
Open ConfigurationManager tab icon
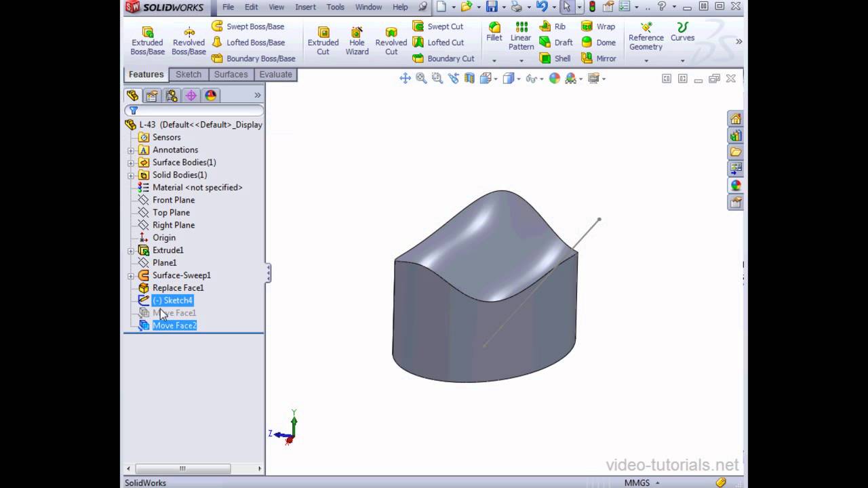(x=172, y=96)
